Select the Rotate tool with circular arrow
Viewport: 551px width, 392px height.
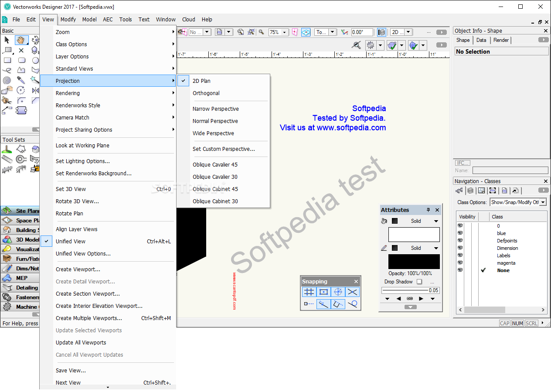[21, 90]
